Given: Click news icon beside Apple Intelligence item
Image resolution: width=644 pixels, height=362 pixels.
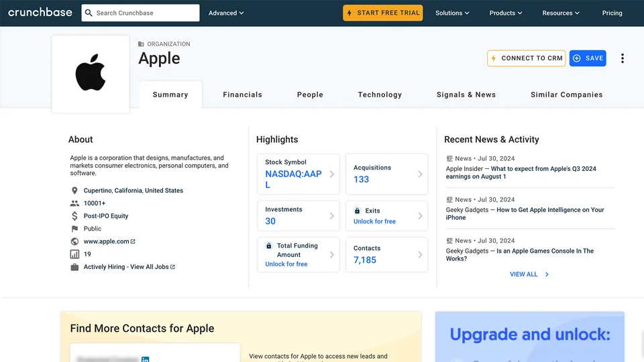Looking at the screenshot, I should coord(449,200).
